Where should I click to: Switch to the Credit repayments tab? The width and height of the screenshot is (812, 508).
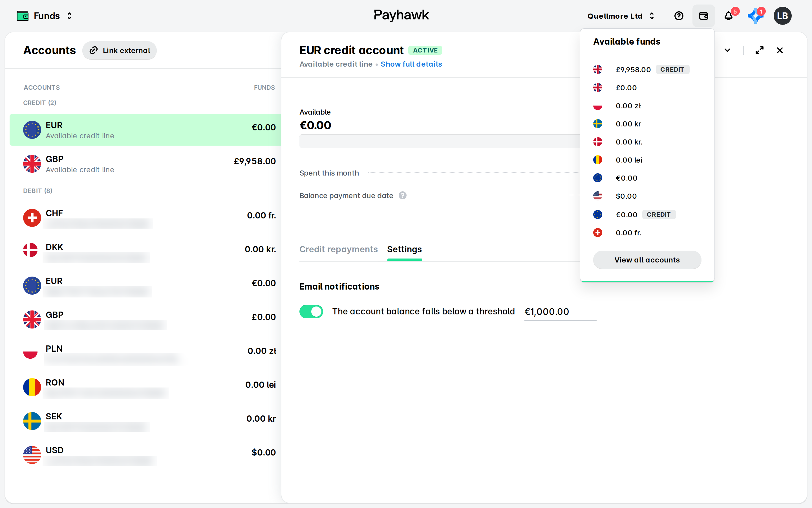click(339, 249)
